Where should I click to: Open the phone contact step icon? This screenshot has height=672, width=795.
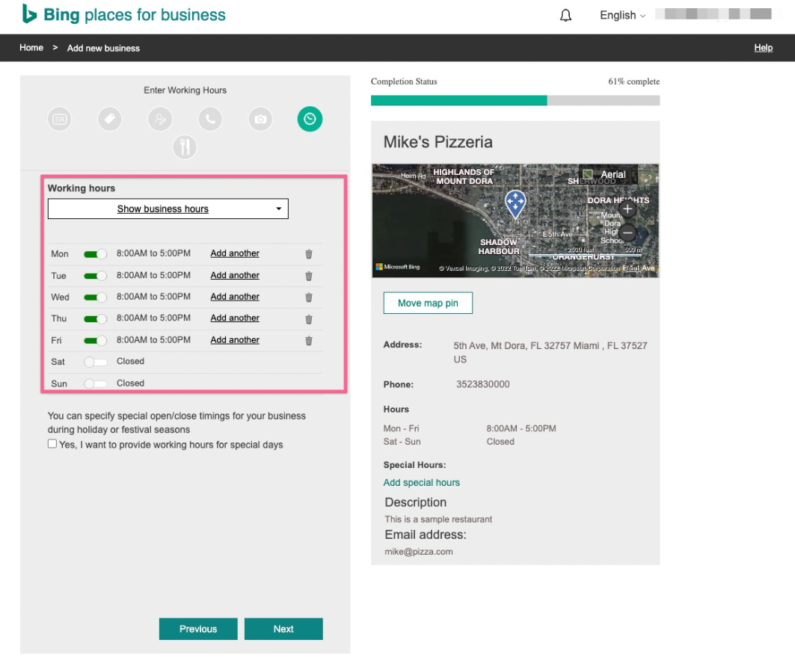[x=210, y=119]
